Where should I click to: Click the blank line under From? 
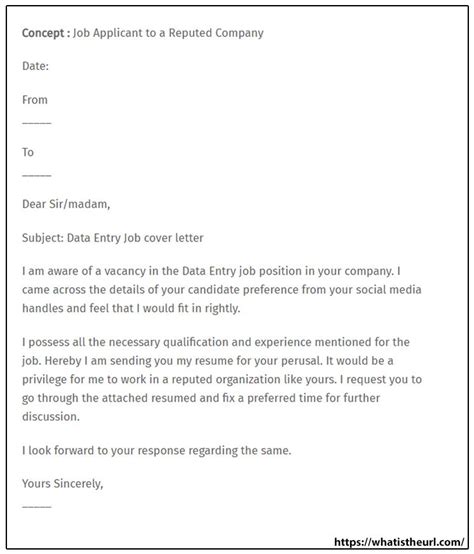(37, 123)
